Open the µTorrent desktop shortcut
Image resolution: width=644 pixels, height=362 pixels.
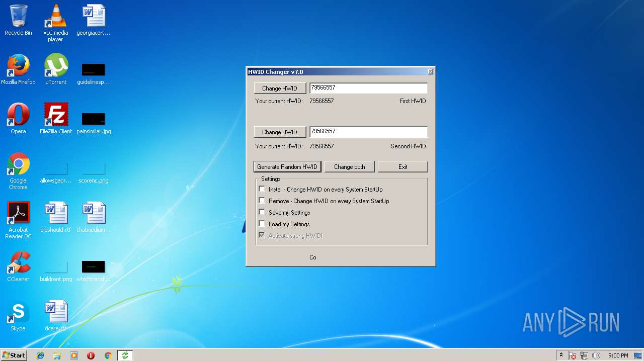[x=55, y=69]
